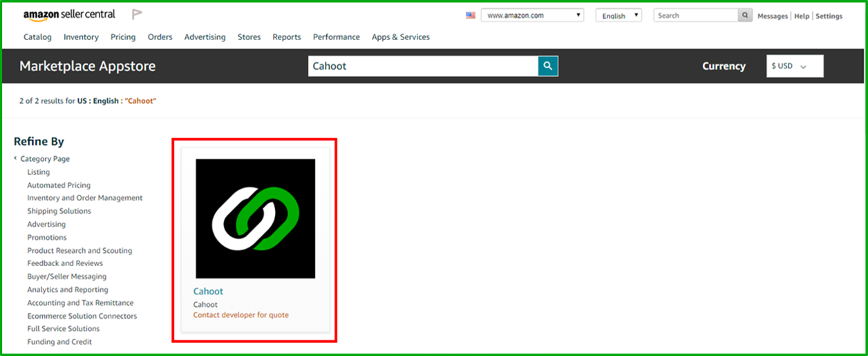Click the top header Search input field

point(696,15)
